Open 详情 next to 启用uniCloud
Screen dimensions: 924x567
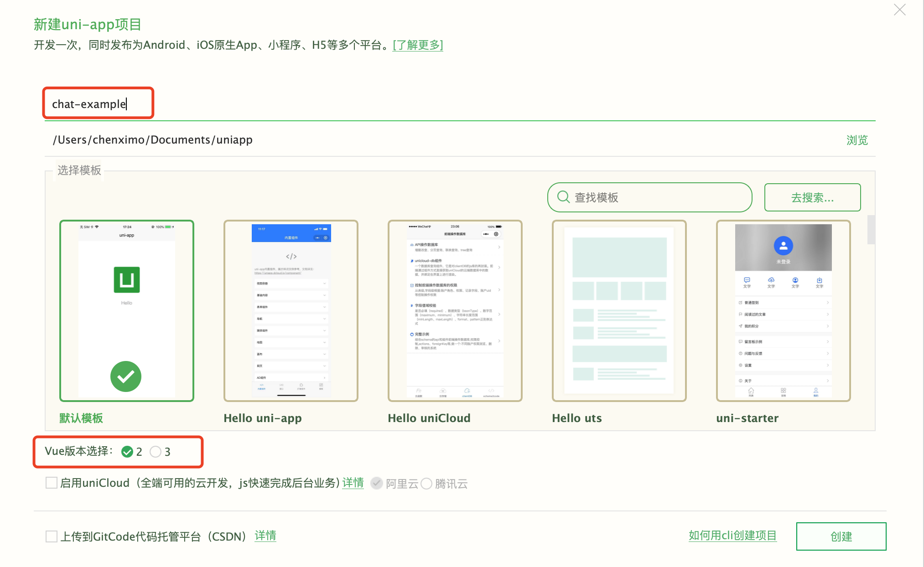pyautogui.click(x=353, y=483)
